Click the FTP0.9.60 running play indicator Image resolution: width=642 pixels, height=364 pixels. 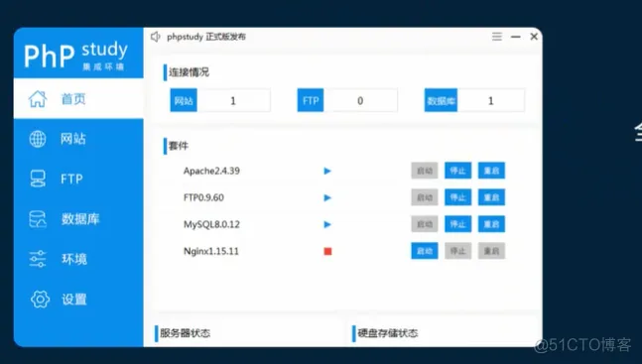[x=327, y=197]
